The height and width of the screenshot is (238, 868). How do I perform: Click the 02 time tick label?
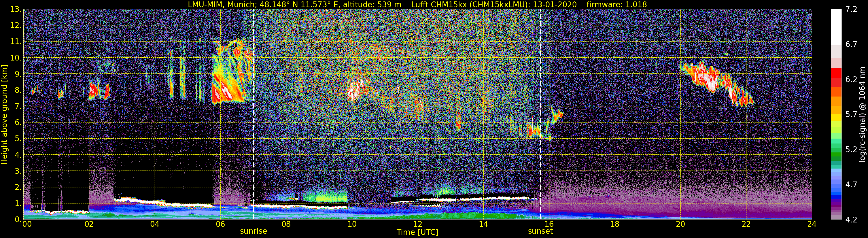tap(89, 224)
